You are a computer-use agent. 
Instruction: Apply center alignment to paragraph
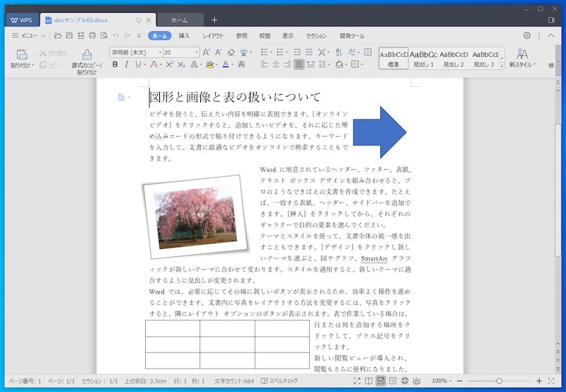point(275,64)
